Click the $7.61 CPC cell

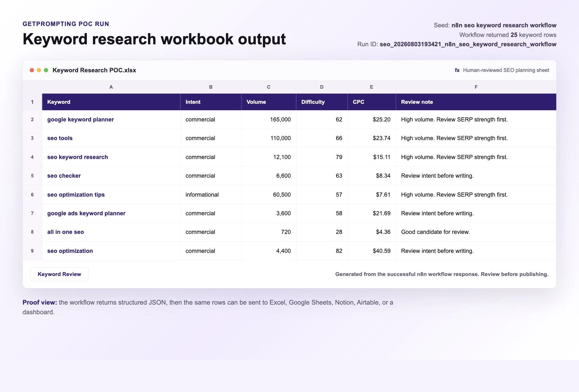[x=372, y=195]
